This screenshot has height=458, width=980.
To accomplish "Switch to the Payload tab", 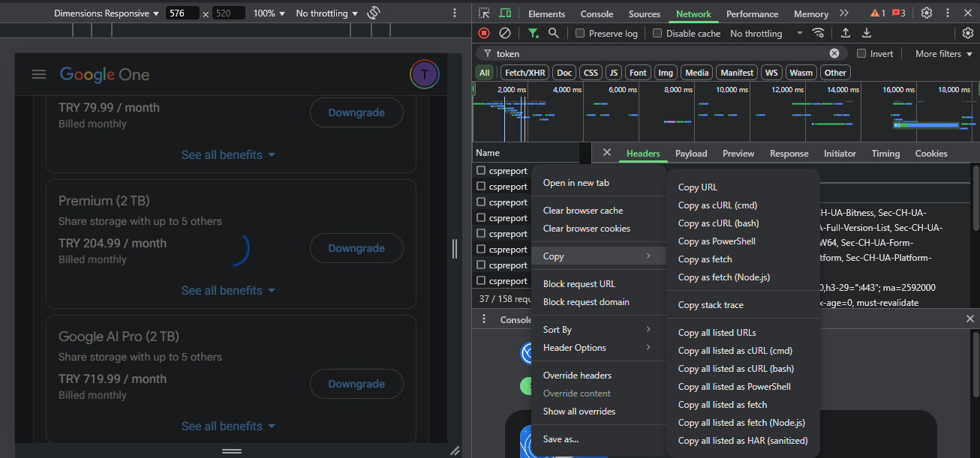I will 690,153.
